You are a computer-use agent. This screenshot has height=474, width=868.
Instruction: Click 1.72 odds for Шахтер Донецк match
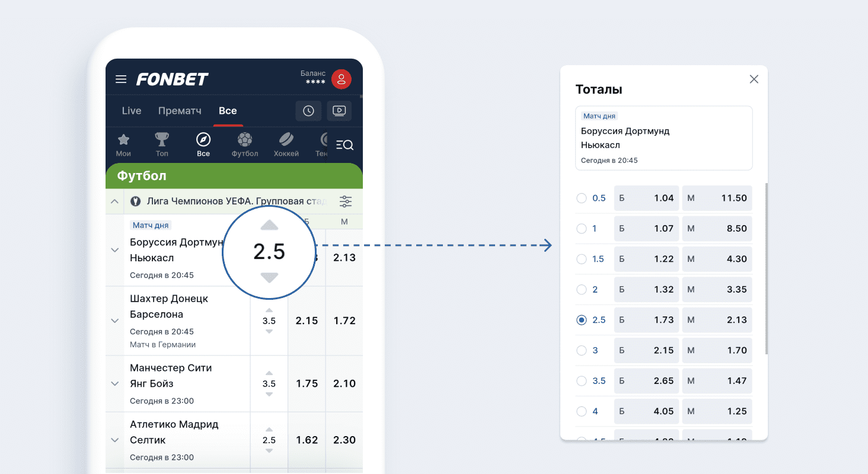344,321
